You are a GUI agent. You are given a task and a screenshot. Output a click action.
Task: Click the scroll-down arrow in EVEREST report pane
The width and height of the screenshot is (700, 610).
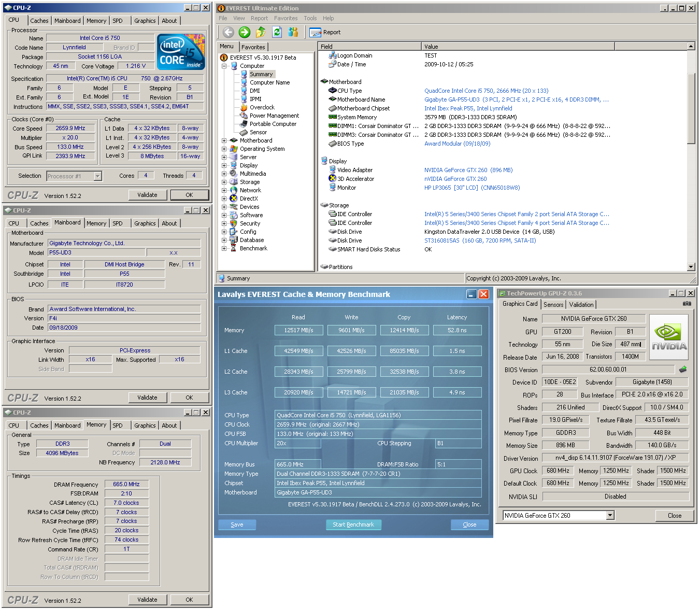click(691, 266)
